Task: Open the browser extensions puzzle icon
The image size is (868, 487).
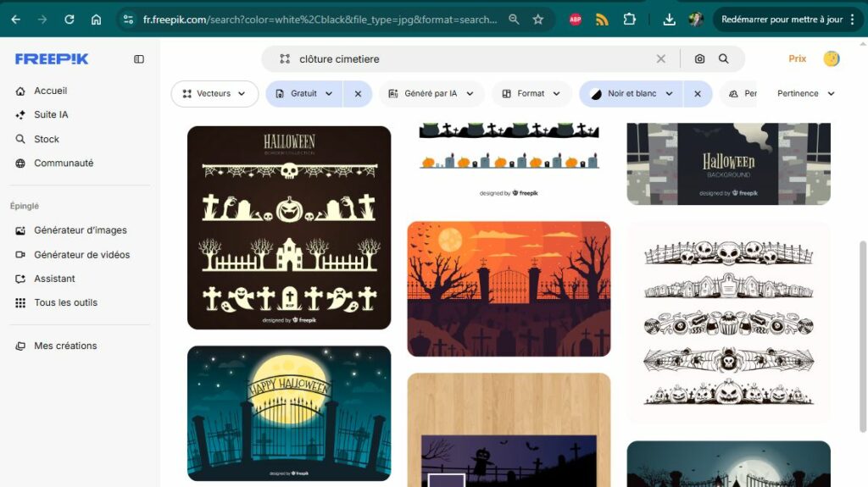Action: [629, 19]
